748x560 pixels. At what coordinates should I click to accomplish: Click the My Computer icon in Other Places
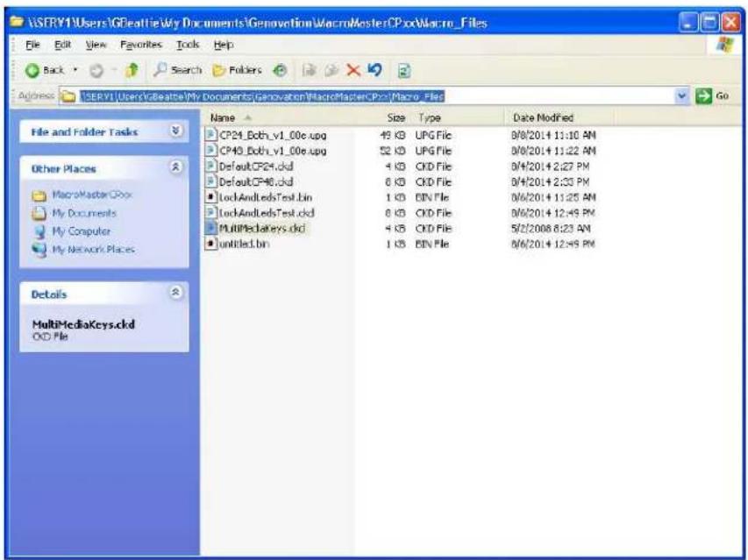point(39,231)
